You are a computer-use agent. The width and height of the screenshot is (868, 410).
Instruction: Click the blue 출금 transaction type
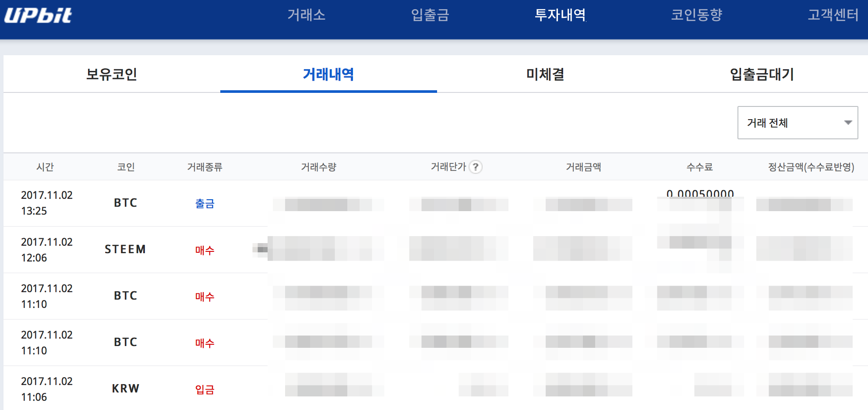pos(205,204)
